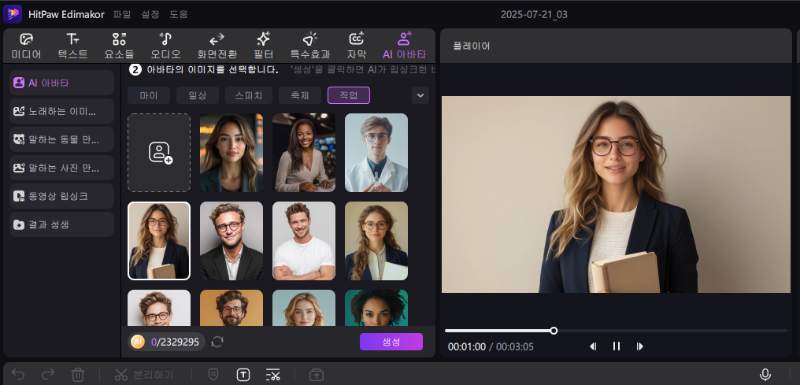Step forward one frame
This screenshot has width=800, height=385.
639,347
